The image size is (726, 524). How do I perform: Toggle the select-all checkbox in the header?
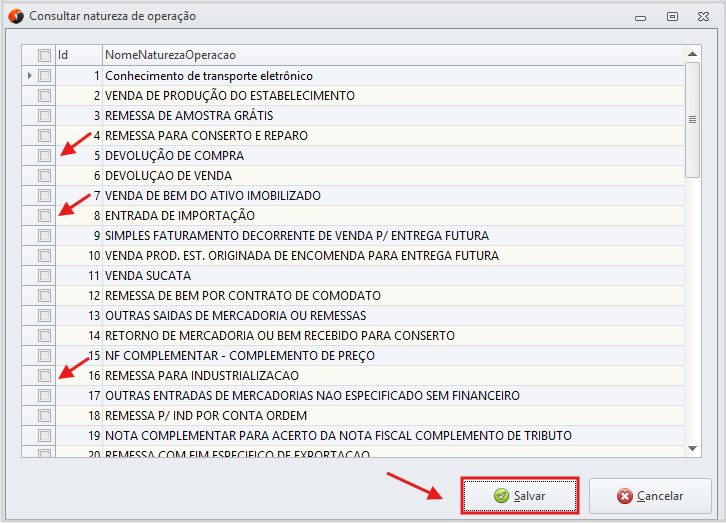44,56
